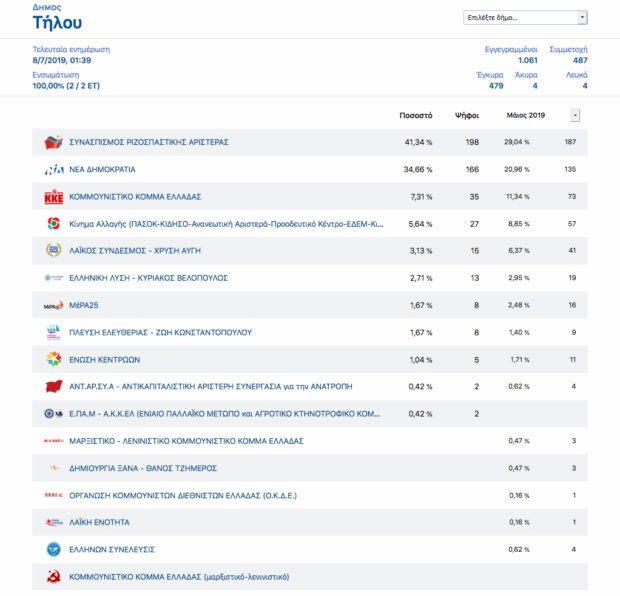Open ΣΥΝΑΣΠΙΣΜΟΣ ΡΙΖΟΣΠΑΣΤΙΚΗΣ ΑΡΙΣΤΕΡΑΣ party link
Screen dimensions: 620x596
tap(149, 142)
